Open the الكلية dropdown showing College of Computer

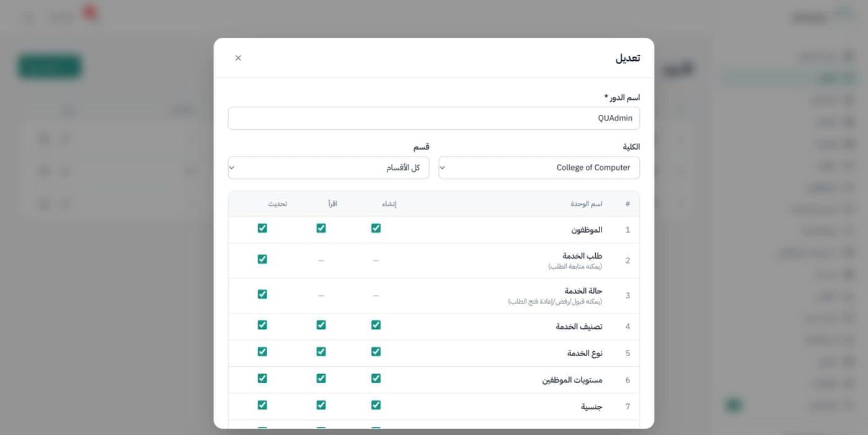tap(539, 168)
